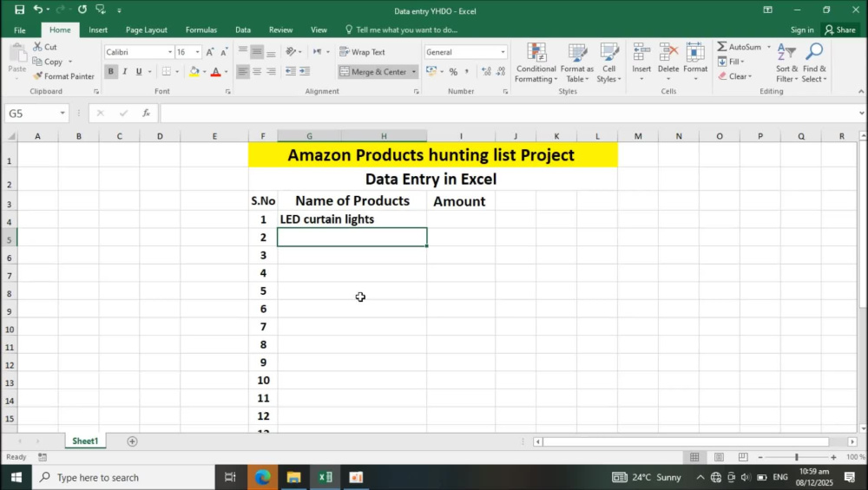The width and height of the screenshot is (868, 490).
Task: Open Format as Table gallery
Action: click(577, 63)
